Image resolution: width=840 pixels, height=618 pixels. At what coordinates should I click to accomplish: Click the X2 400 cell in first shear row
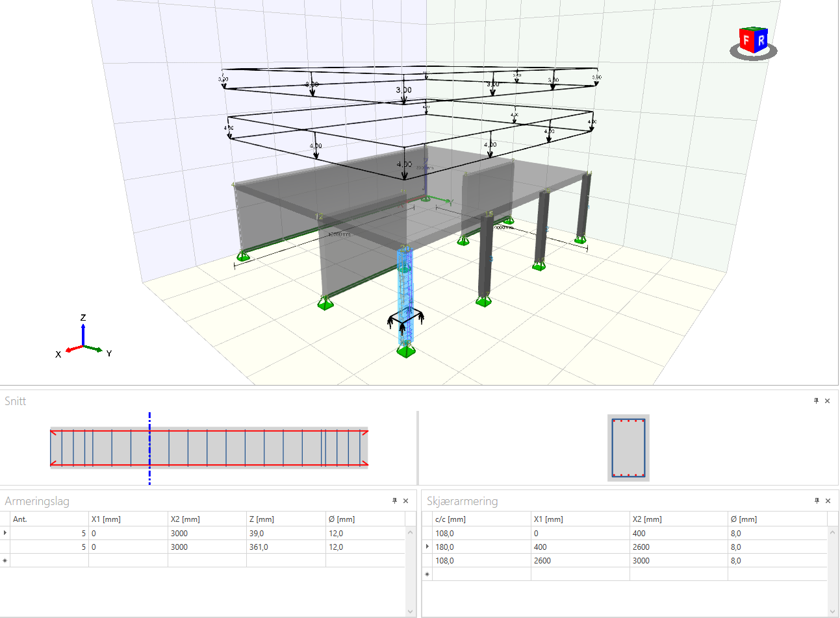[x=679, y=533]
